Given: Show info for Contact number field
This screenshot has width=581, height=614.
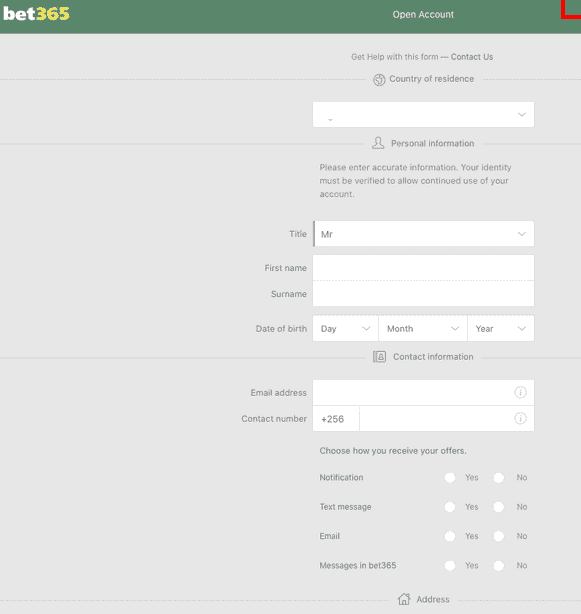Looking at the screenshot, I should pyautogui.click(x=520, y=418).
